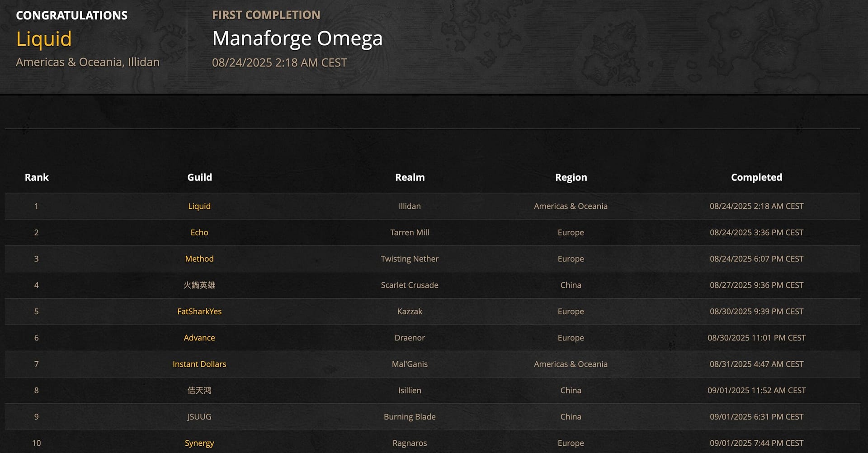
Task: Open the Advance guild link
Action: tap(199, 338)
